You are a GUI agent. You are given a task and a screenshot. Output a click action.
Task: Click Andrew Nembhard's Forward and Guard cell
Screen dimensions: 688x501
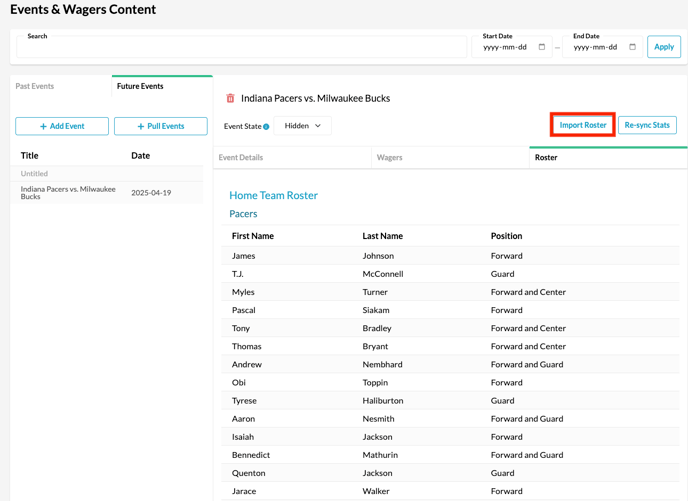coord(527,365)
